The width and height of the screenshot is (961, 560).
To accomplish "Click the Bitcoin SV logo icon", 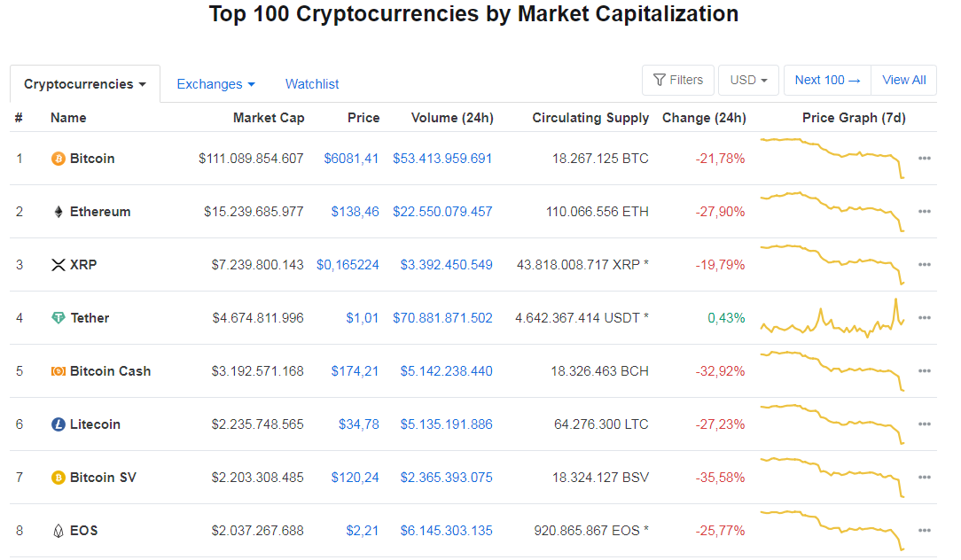I will pyautogui.click(x=59, y=478).
